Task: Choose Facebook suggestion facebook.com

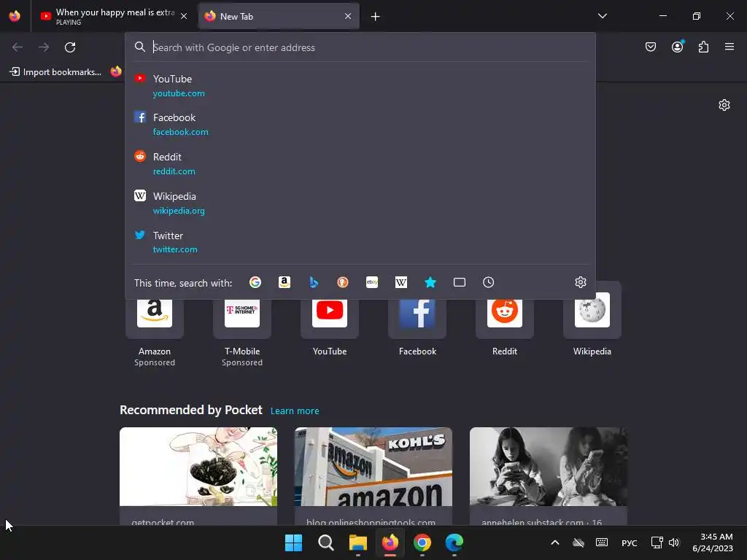Action: click(360, 124)
